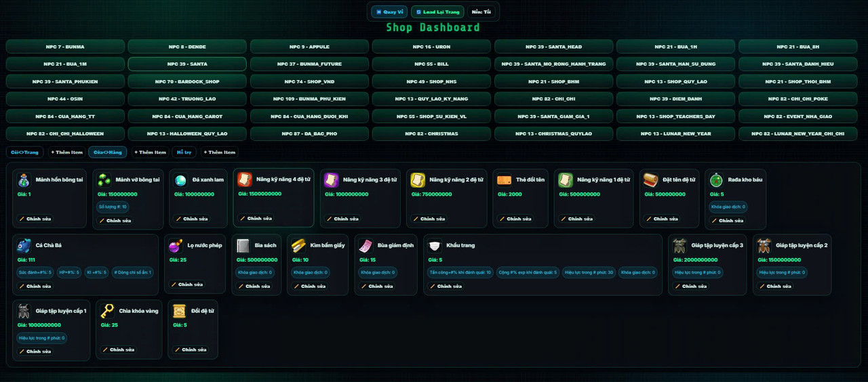Switch to the Cửa<>Hàng tab
The width and height of the screenshot is (868, 382).
point(108,152)
